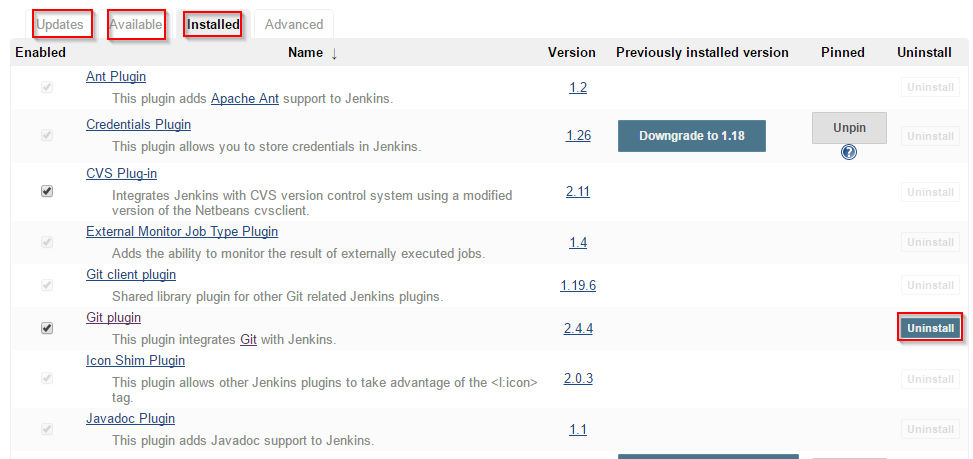Switch to the Updates tab
This screenshot has height=459, width=973.
[x=60, y=25]
